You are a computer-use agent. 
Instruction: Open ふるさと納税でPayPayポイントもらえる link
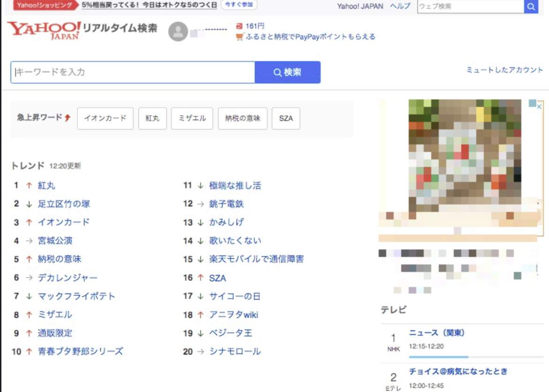(311, 37)
